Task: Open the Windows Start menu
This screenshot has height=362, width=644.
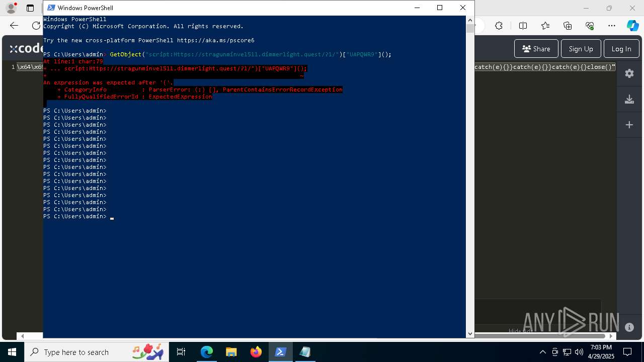Action: (x=12, y=352)
